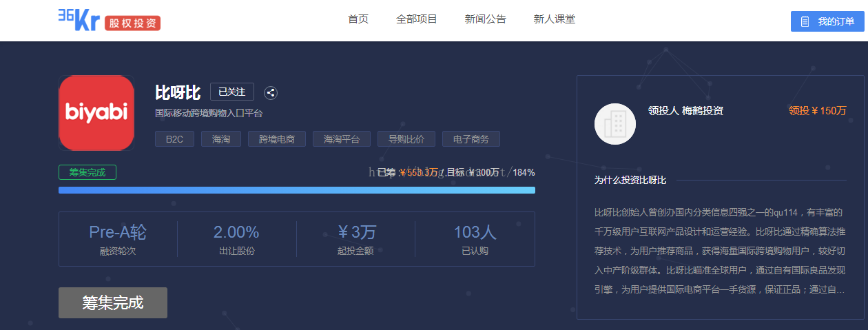Click the 导购比价 tag

(x=406, y=139)
